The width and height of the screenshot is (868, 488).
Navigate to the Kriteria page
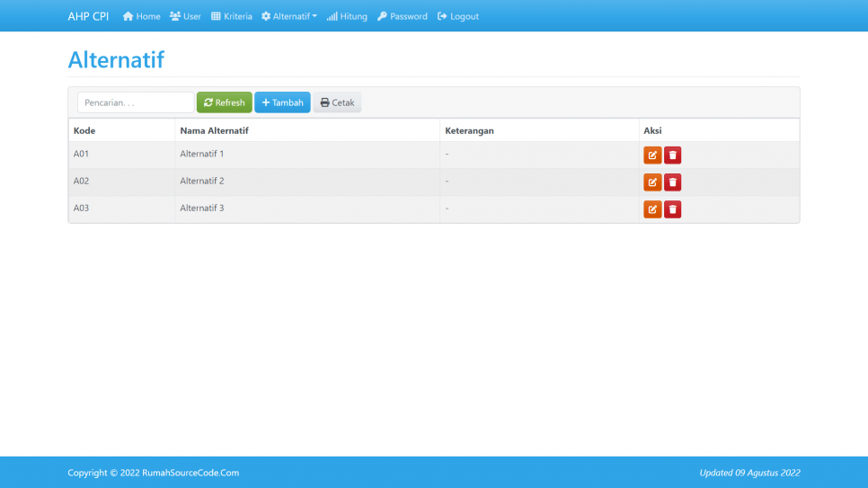pos(232,16)
